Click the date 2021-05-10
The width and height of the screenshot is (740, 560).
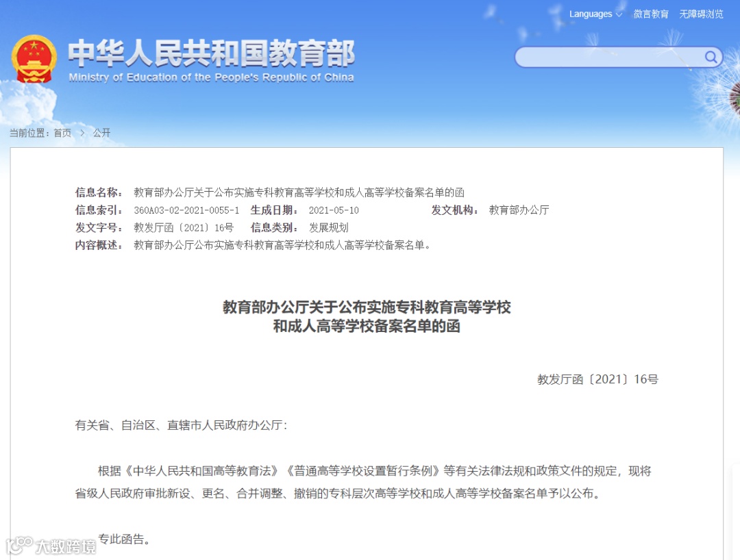pos(334,210)
